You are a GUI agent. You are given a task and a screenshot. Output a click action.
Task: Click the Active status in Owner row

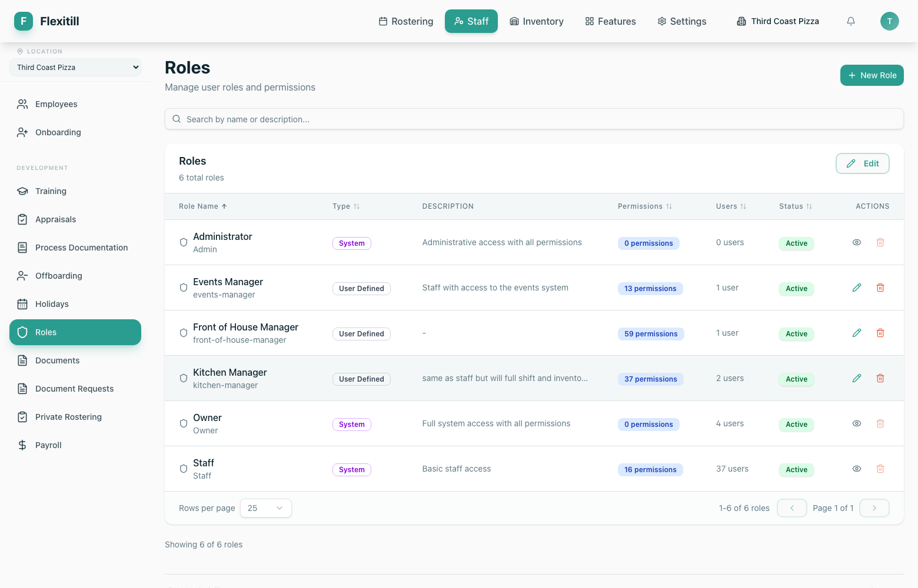796,425
